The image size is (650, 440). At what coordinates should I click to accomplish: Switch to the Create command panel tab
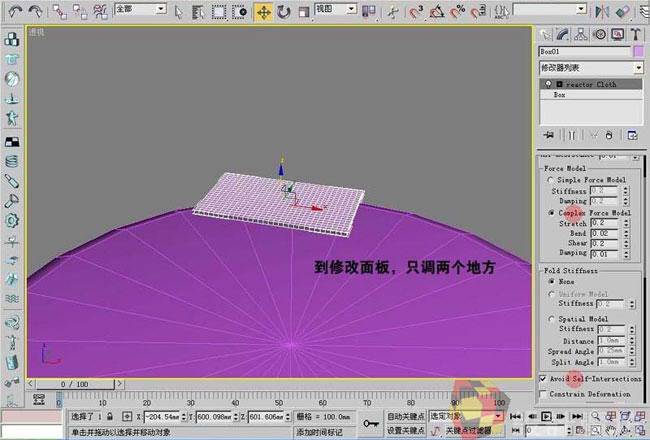click(546, 35)
